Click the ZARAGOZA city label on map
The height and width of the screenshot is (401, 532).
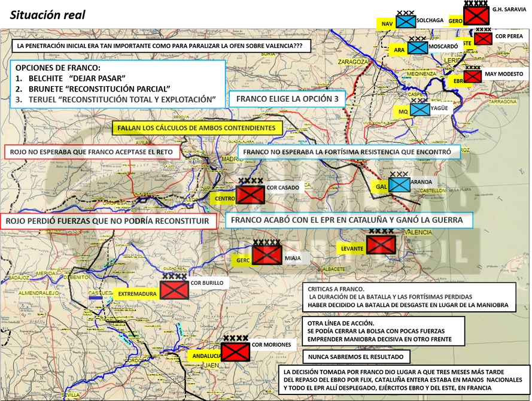point(352,62)
